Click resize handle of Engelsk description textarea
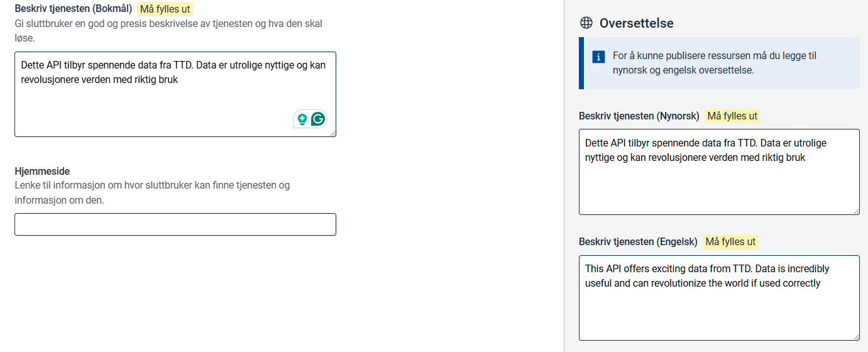 [856, 337]
